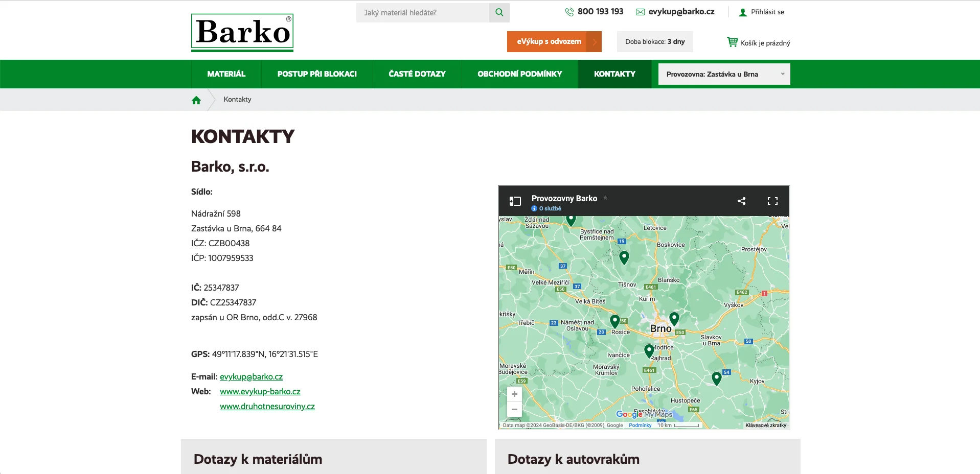
Task: Click the arrow on eVýkup s odvozem button
Action: click(x=595, y=42)
